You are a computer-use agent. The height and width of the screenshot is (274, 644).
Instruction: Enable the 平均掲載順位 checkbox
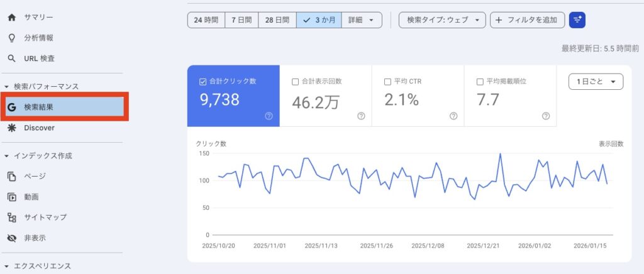(480, 82)
